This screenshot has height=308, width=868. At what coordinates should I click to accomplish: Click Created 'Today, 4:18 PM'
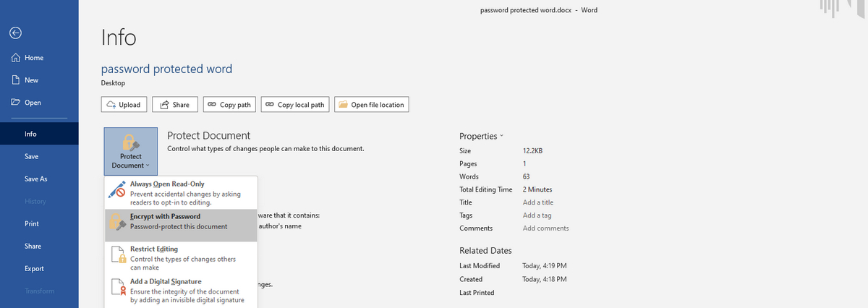click(x=544, y=279)
